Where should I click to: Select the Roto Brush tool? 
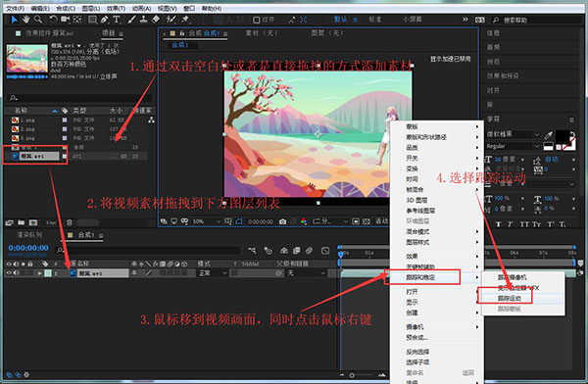(x=171, y=20)
